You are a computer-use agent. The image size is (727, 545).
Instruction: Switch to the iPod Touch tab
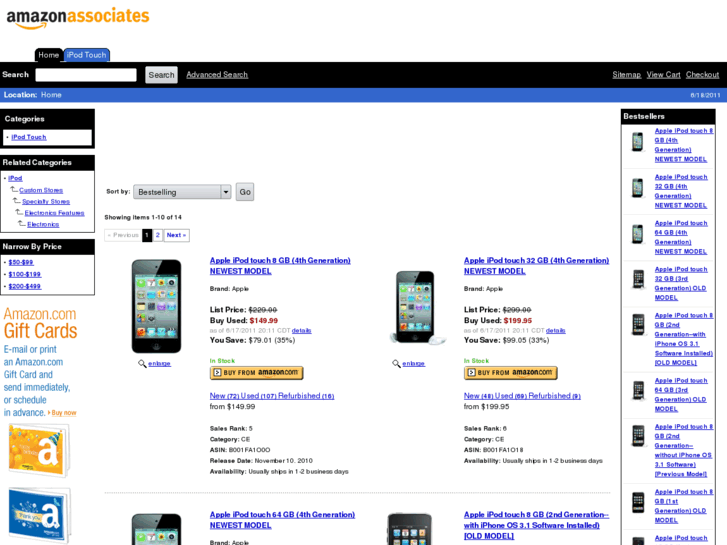click(87, 55)
